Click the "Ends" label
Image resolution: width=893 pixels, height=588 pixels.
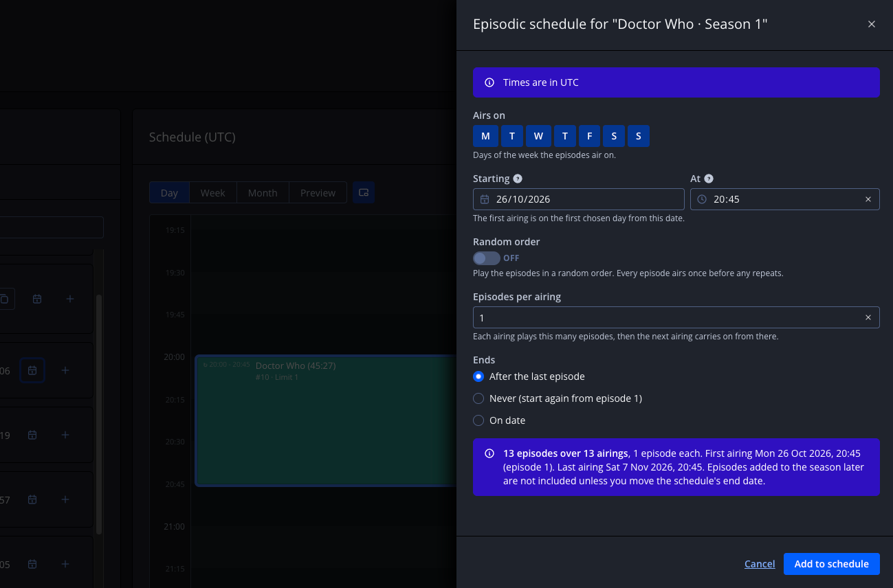pos(484,360)
